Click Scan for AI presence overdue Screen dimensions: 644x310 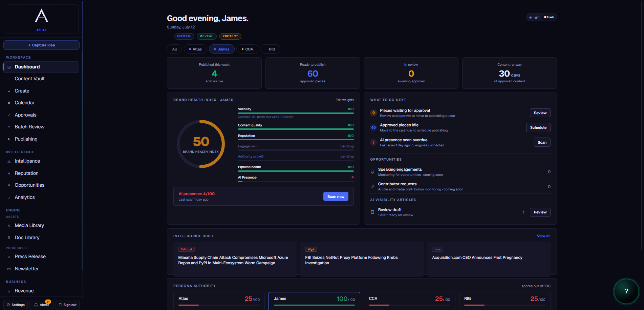[x=542, y=142]
